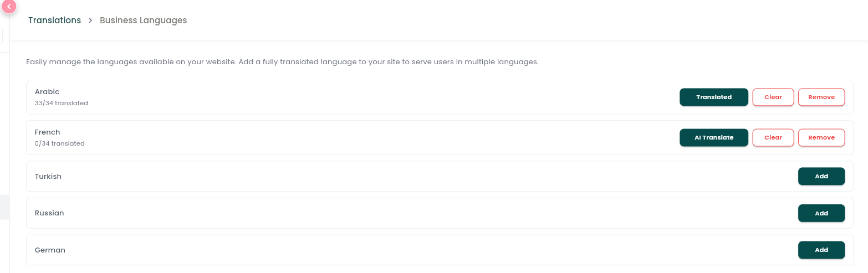This screenshot has width=868, height=273.
Task: Remove Arabic language
Action: point(821,97)
